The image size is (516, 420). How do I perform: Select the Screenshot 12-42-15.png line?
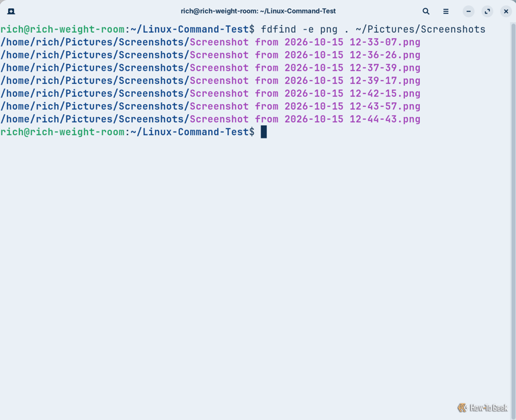click(x=210, y=93)
